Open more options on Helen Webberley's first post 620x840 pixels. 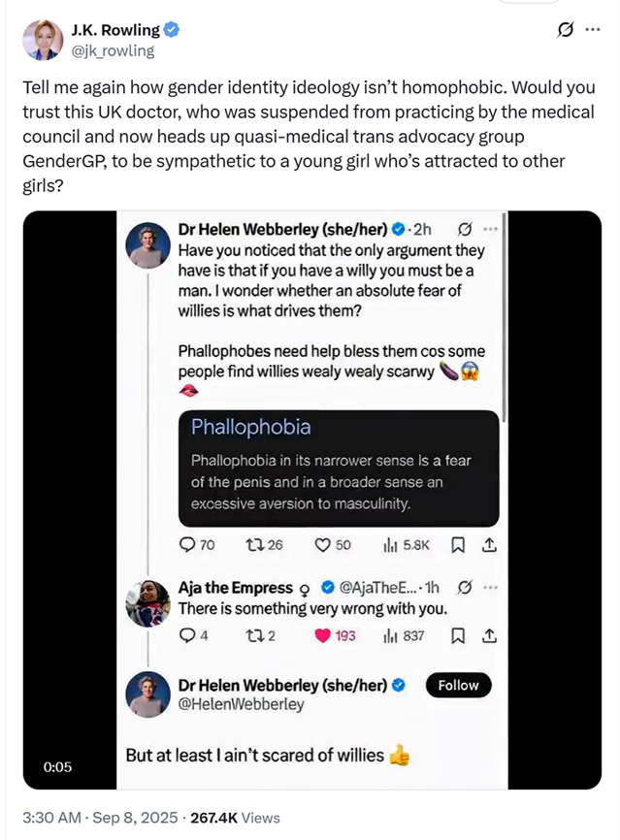(490, 229)
